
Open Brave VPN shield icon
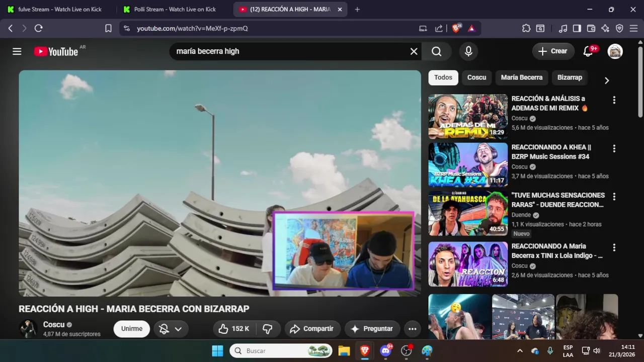click(619, 28)
